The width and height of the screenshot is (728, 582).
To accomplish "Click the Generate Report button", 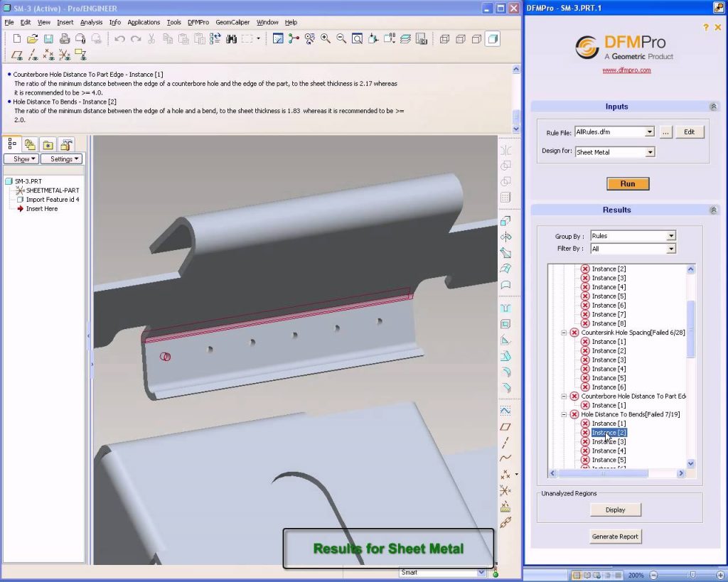I will 615,537.
